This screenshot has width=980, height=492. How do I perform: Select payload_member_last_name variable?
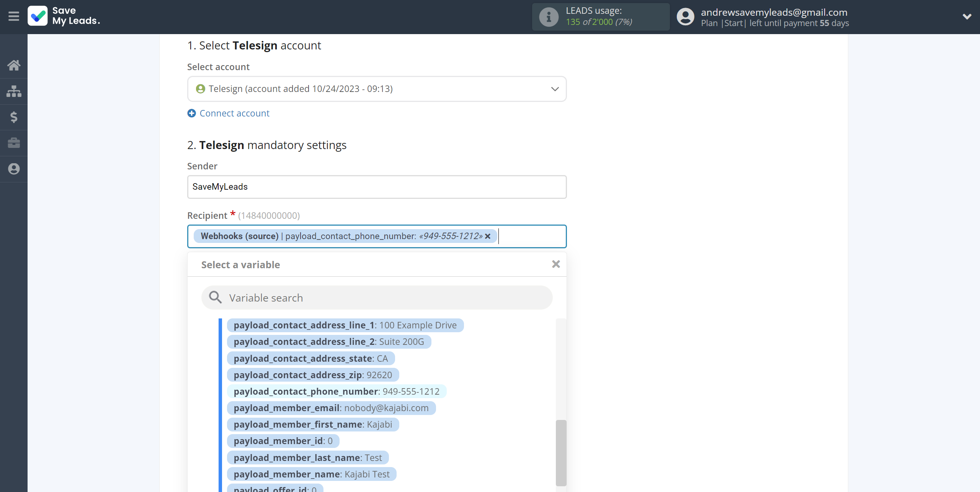[308, 458]
